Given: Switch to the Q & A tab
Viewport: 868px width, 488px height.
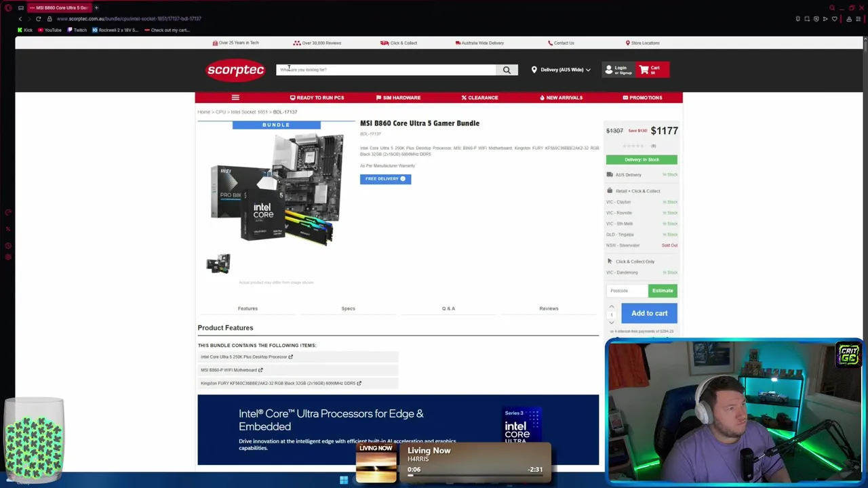Looking at the screenshot, I should [448, 308].
